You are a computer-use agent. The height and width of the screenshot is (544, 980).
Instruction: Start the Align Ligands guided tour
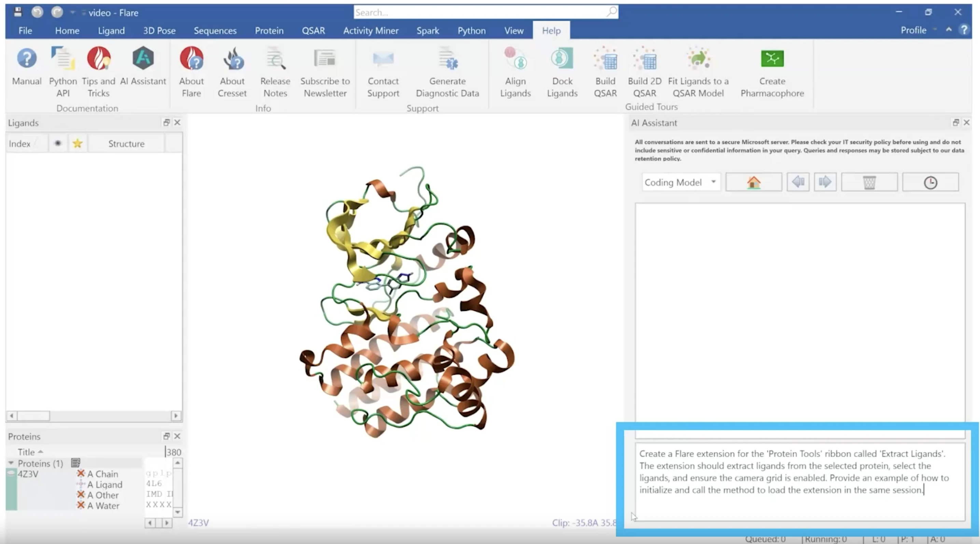click(x=515, y=71)
